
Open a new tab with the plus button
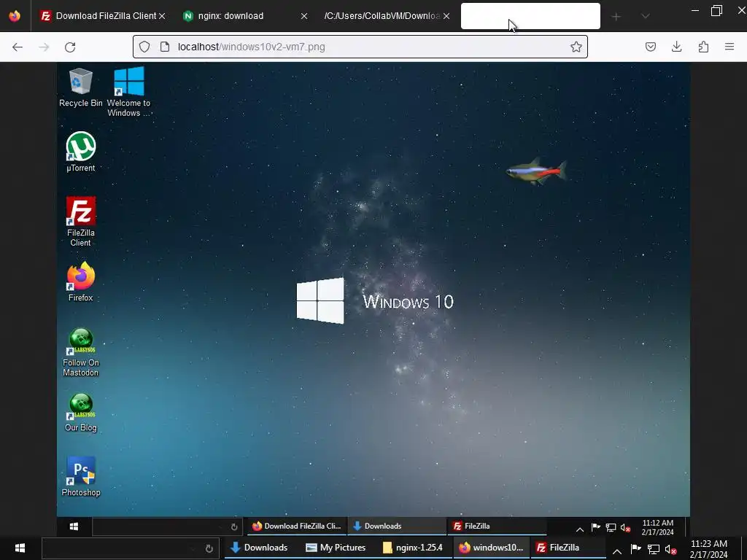point(616,17)
